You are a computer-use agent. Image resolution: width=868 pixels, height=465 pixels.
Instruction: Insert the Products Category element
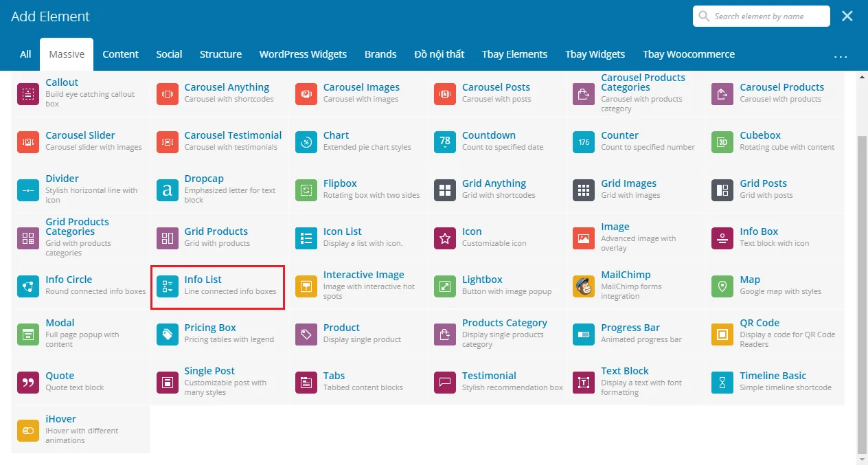pyautogui.click(x=497, y=334)
